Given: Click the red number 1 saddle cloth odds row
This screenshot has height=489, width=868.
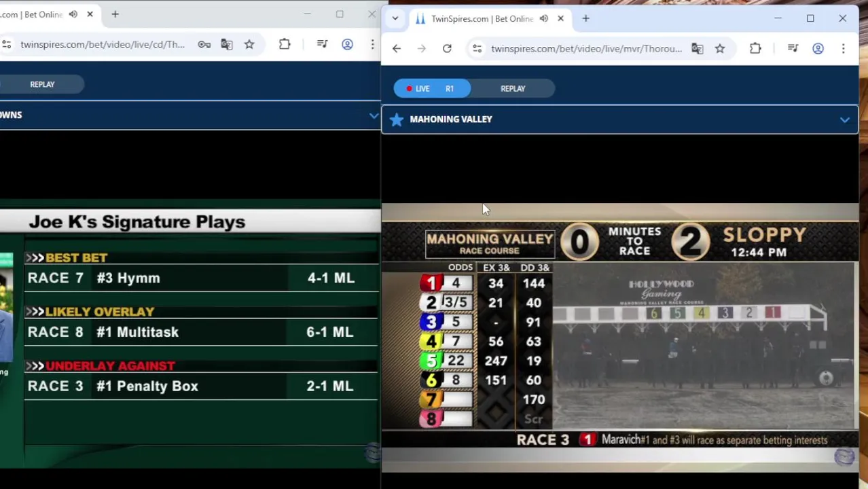Looking at the screenshot, I should click(445, 283).
